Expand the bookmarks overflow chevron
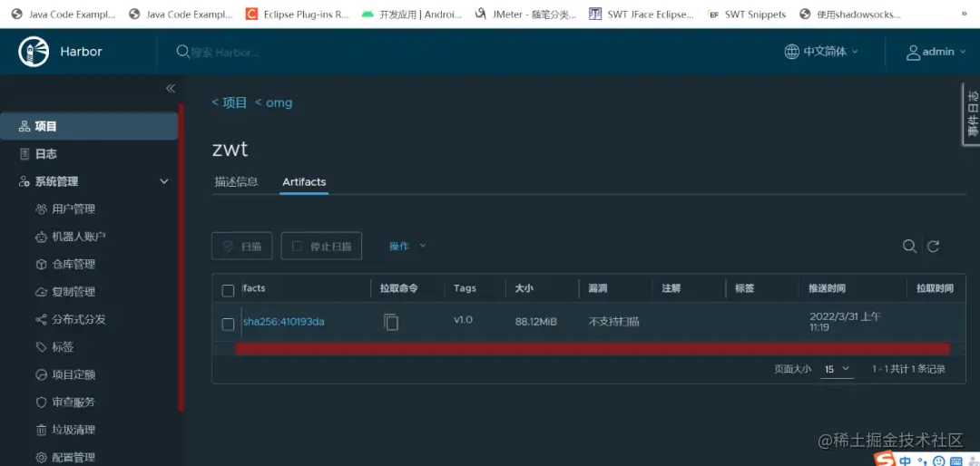This screenshot has height=466, width=980. click(965, 14)
